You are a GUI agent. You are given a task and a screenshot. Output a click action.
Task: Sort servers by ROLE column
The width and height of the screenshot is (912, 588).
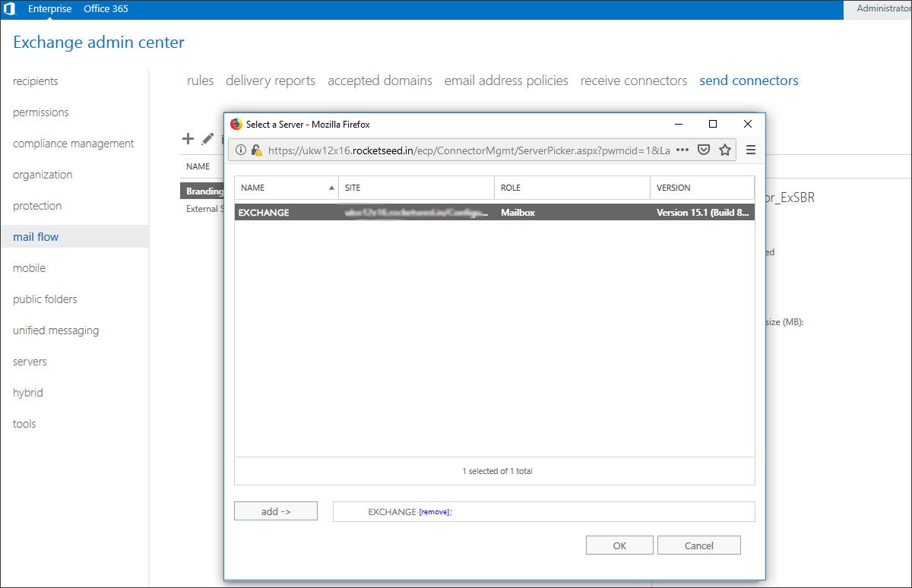(572, 188)
